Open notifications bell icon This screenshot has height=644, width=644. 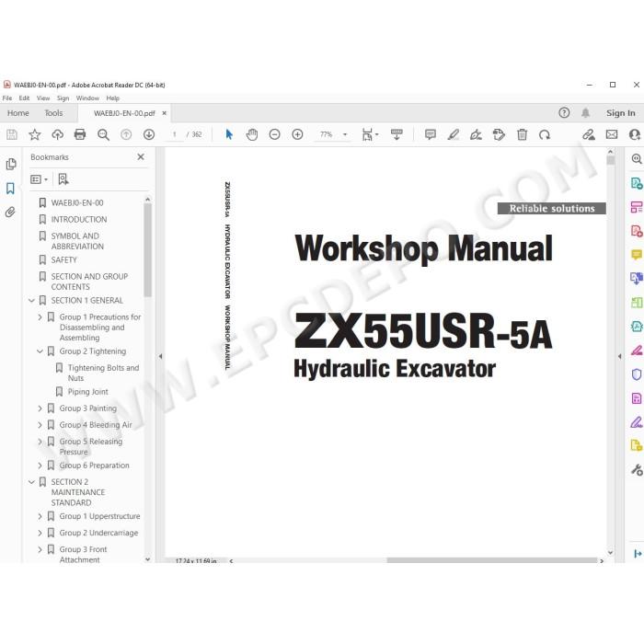pos(586,112)
